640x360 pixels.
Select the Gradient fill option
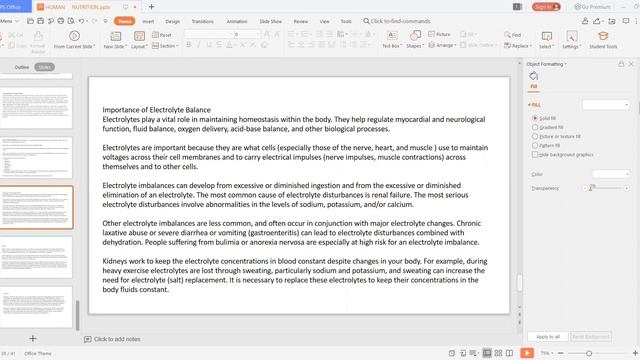click(x=547, y=127)
